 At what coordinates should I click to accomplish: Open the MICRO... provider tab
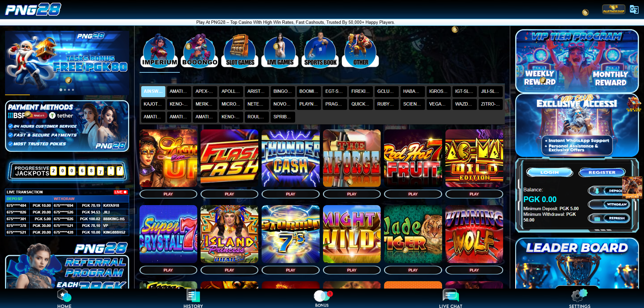coord(230,104)
